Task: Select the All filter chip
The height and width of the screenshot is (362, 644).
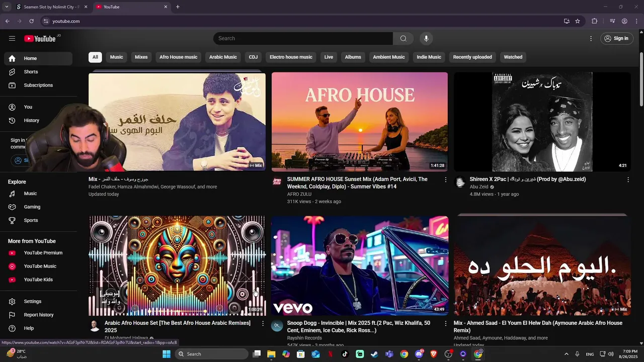Action: click(x=95, y=57)
